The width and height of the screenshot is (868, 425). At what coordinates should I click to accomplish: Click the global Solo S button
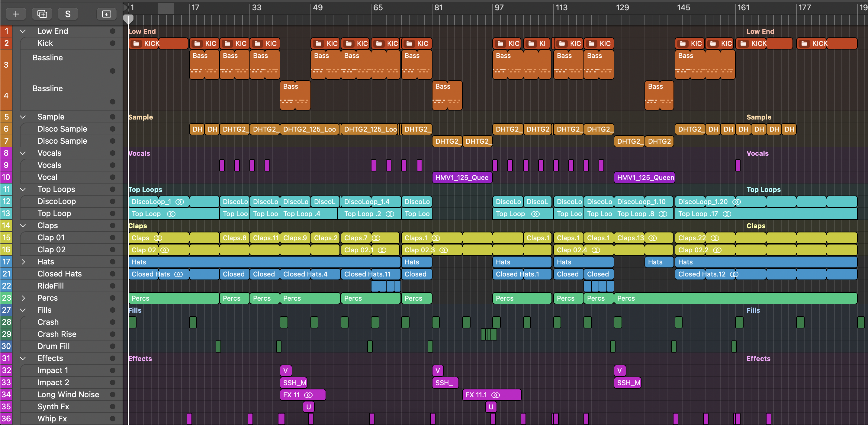pyautogui.click(x=68, y=14)
